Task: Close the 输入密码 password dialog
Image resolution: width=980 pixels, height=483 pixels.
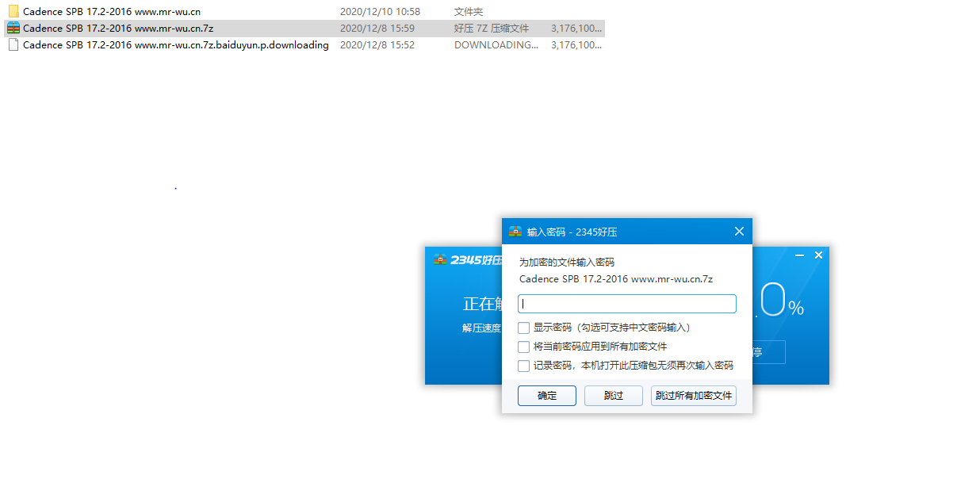Action: [x=739, y=232]
